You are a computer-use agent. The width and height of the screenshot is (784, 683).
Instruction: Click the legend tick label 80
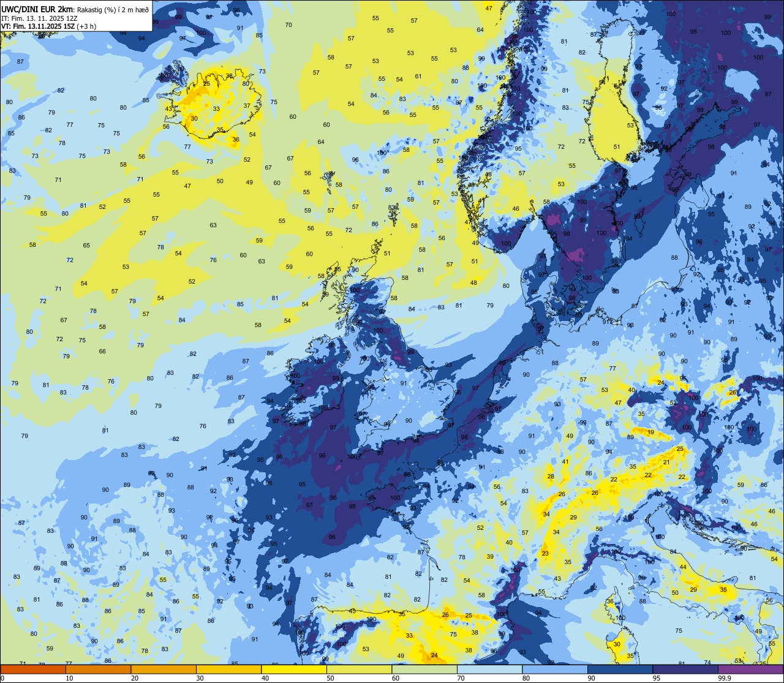pos(526,678)
